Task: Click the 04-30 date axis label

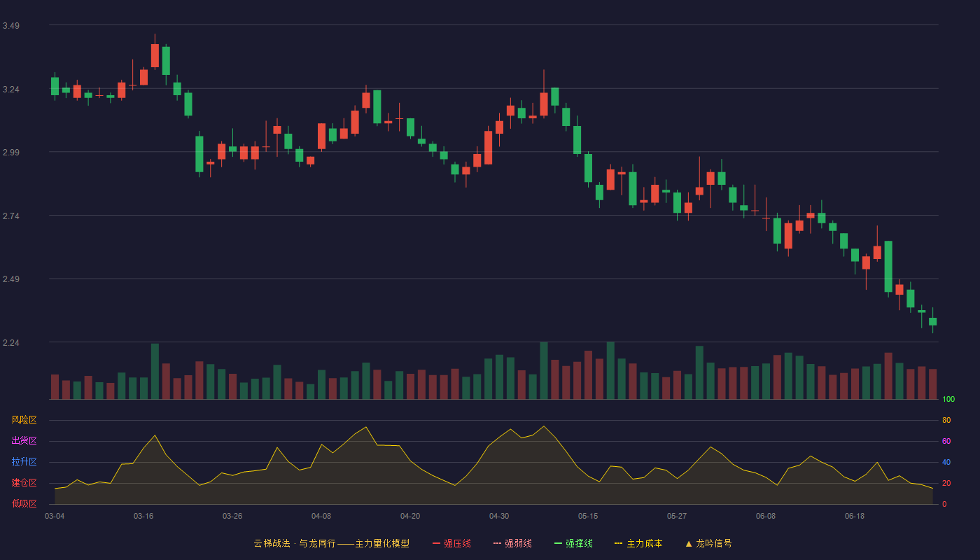Action: point(499,516)
